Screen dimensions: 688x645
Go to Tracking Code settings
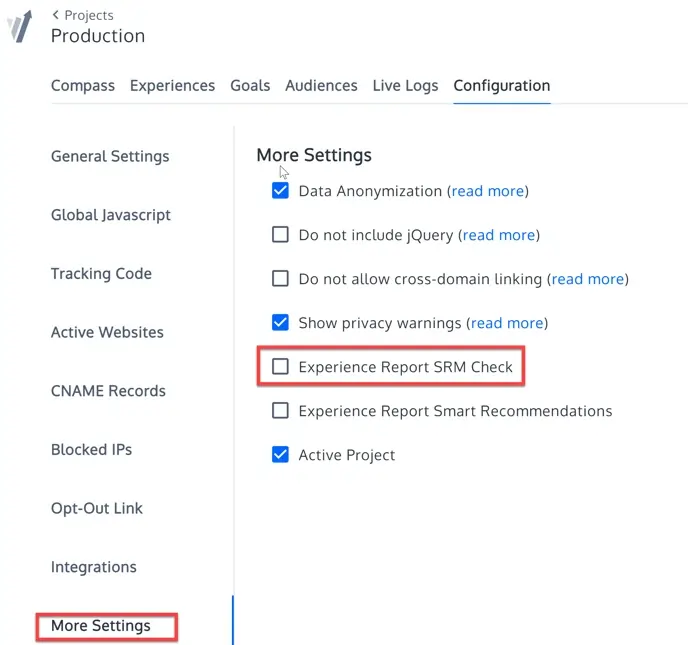point(101,274)
